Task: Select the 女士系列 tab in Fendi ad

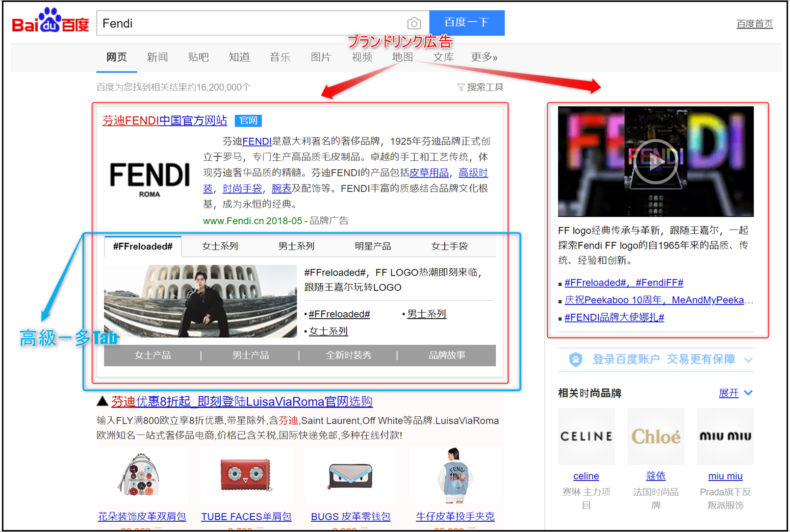Action: (x=220, y=246)
